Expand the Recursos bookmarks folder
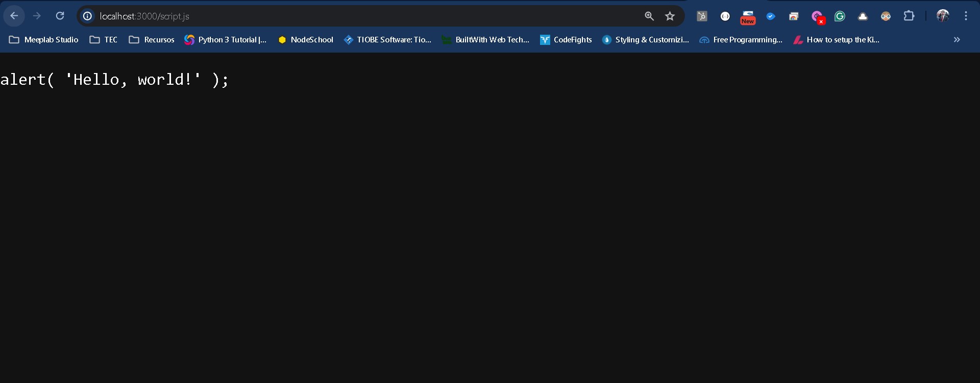980x383 pixels. tap(152, 40)
